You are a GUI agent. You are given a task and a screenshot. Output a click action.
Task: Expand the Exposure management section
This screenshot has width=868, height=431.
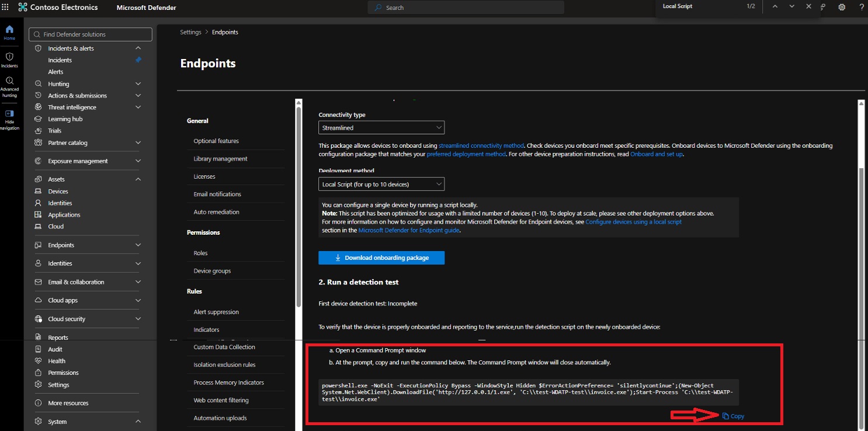(x=138, y=161)
